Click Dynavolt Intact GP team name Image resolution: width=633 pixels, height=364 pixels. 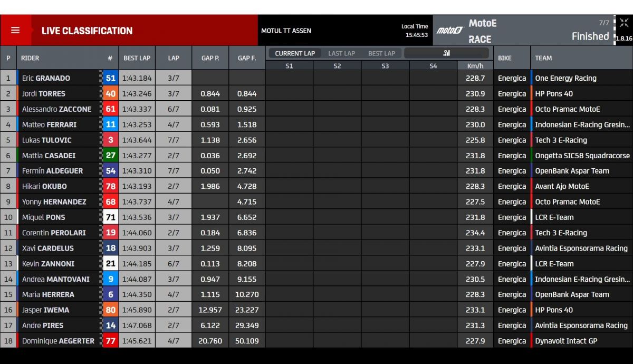tap(566, 341)
